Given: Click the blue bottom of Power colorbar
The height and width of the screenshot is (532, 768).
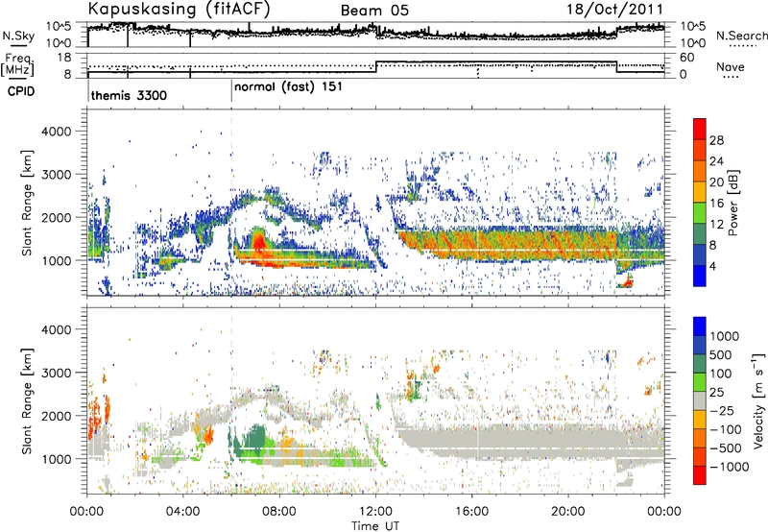Looking at the screenshot, I should pyautogui.click(x=700, y=276).
